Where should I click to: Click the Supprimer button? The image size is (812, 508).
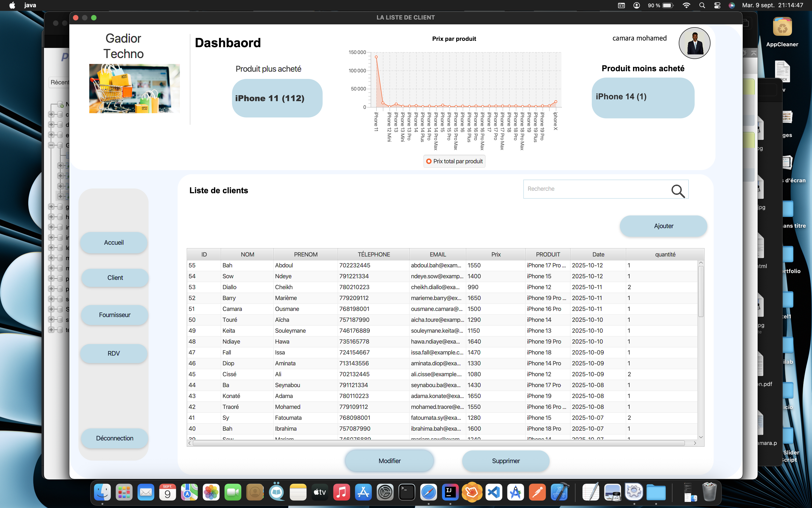click(506, 461)
